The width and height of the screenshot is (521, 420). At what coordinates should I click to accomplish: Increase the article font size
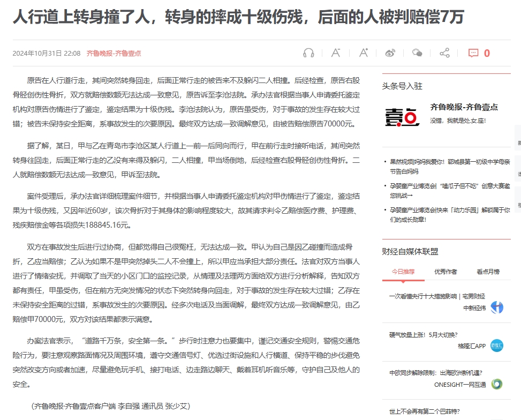coord(363,52)
